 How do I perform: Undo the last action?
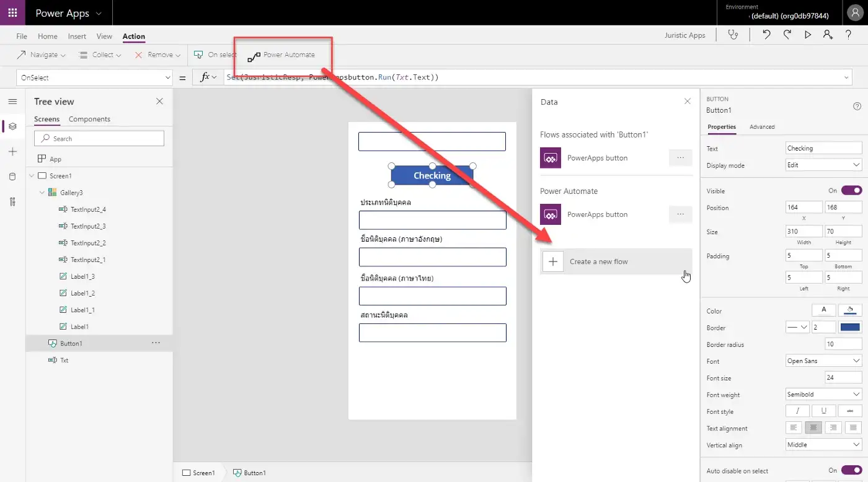(766, 35)
